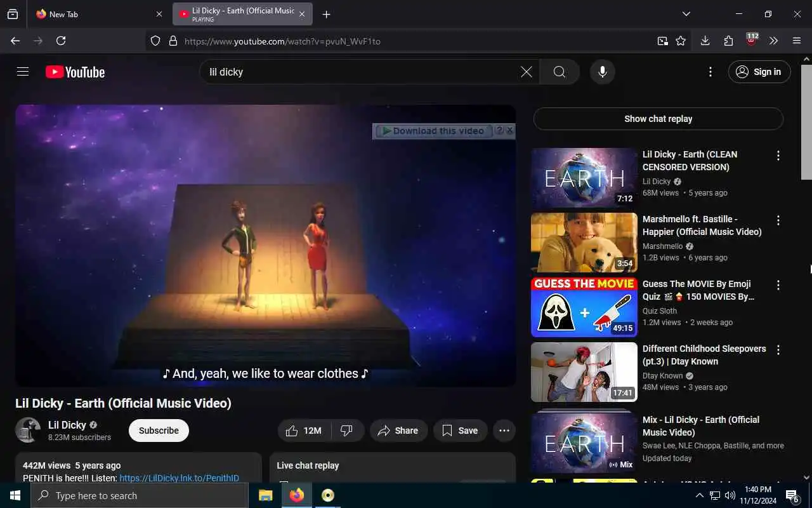Screen dimensions: 812x508
Task: Open Lil Dicky channel avatar
Action: tap(28, 430)
